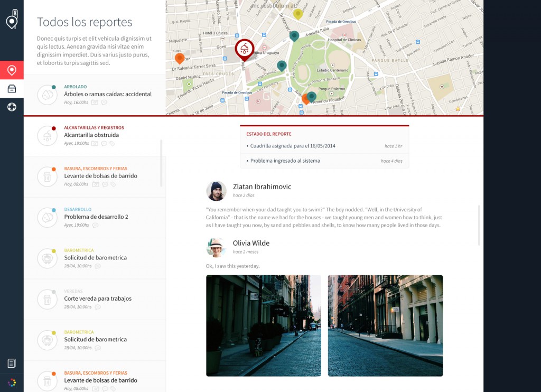Click comment icon under Problema de desarrollo 2

tap(95, 225)
